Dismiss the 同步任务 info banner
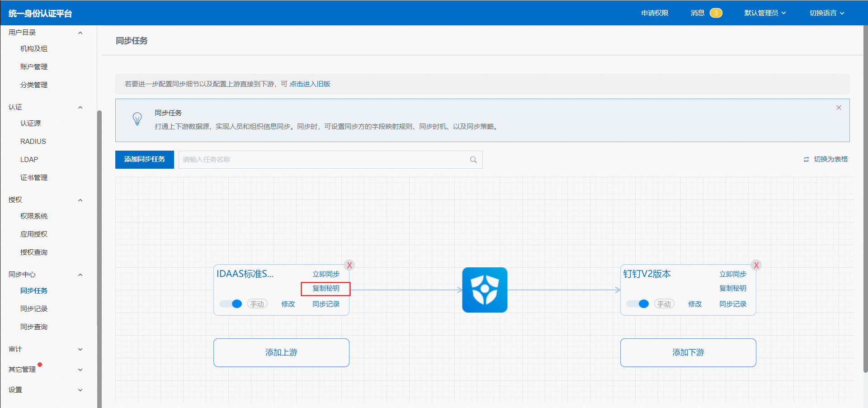Image resolution: width=868 pixels, height=408 pixels. pos(839,108)
